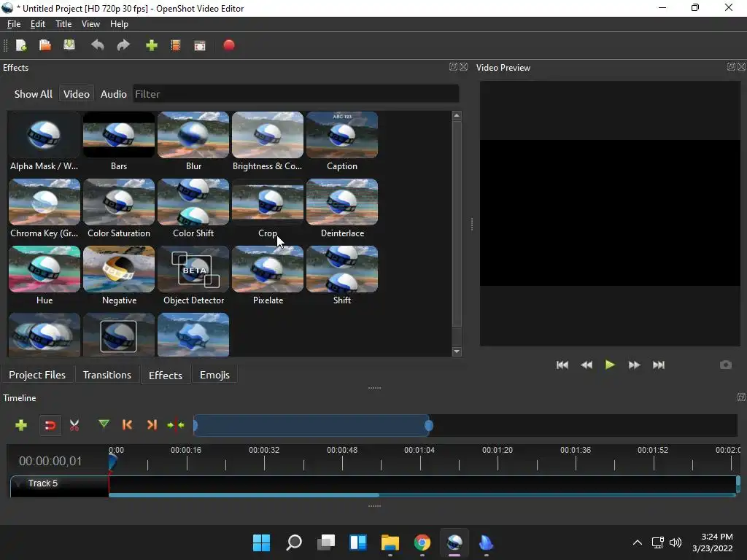Undo the last action

coord(98,45)
